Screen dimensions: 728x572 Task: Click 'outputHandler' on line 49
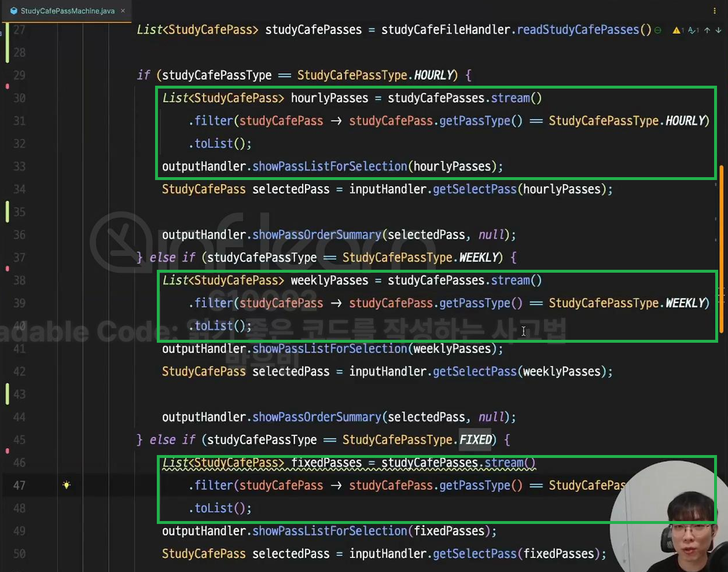[204, 531]
